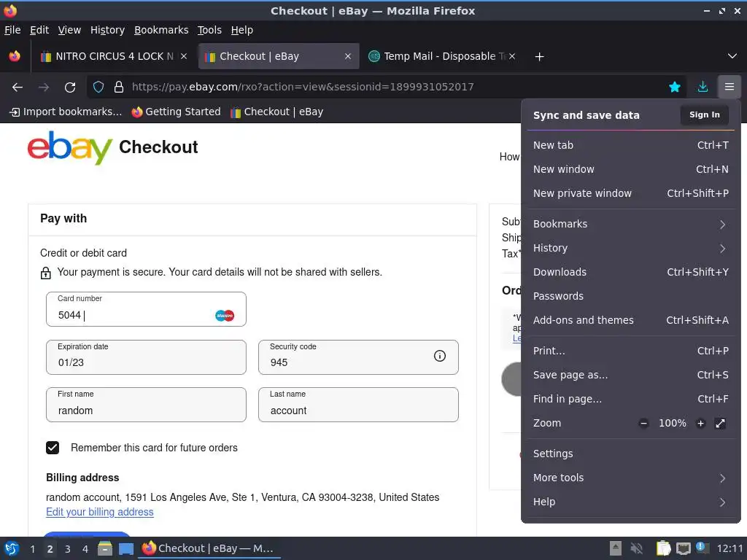
Task: Open Checkout | eBay bookmark in toolbar
Action: coord(276,112)
